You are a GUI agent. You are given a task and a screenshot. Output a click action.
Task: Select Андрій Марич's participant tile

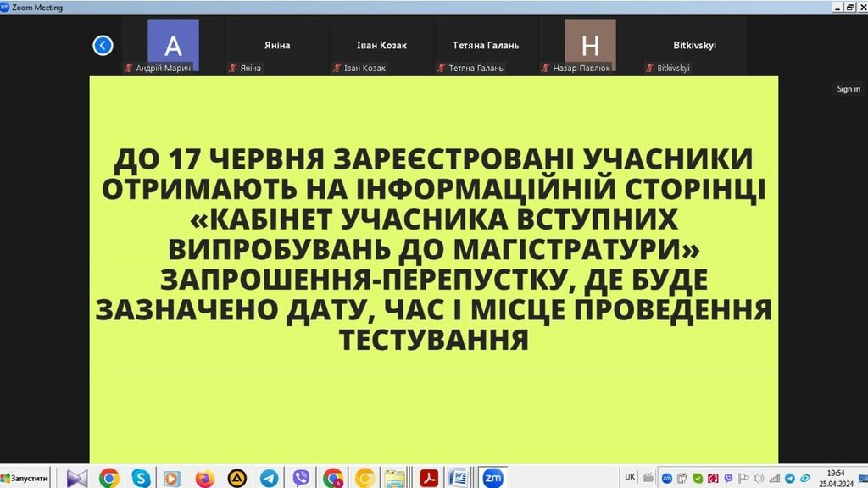(x=173, y=46)
